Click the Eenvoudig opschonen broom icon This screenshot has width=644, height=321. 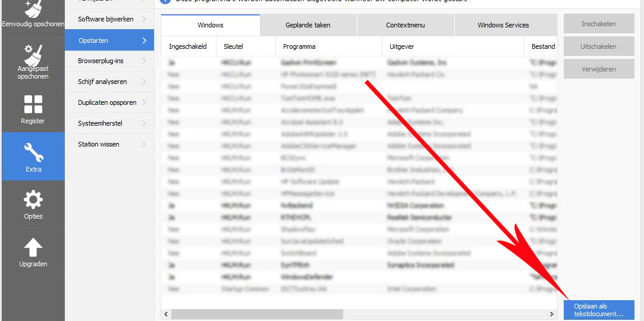point(33,8)
